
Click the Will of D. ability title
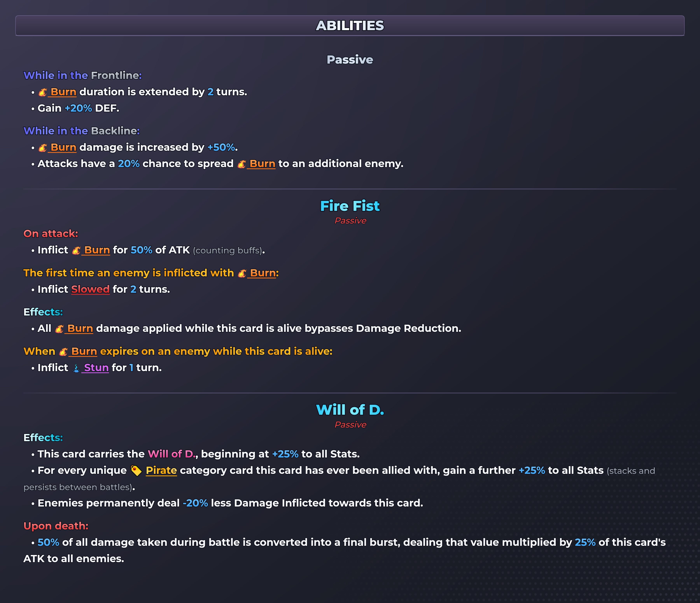click(350, 410)
